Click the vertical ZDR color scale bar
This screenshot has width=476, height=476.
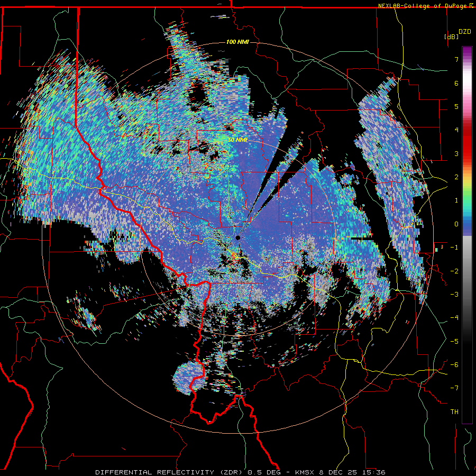[467, 235]
